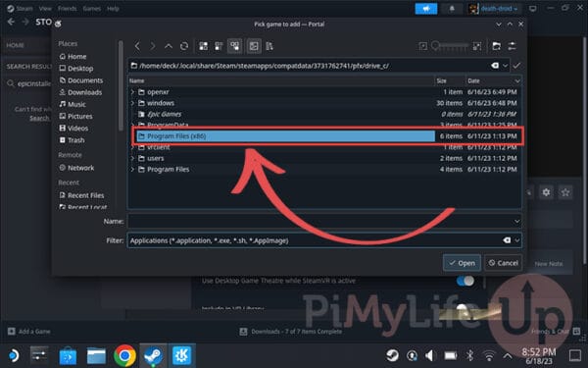Expand the openxr folder

pos(132,92)
